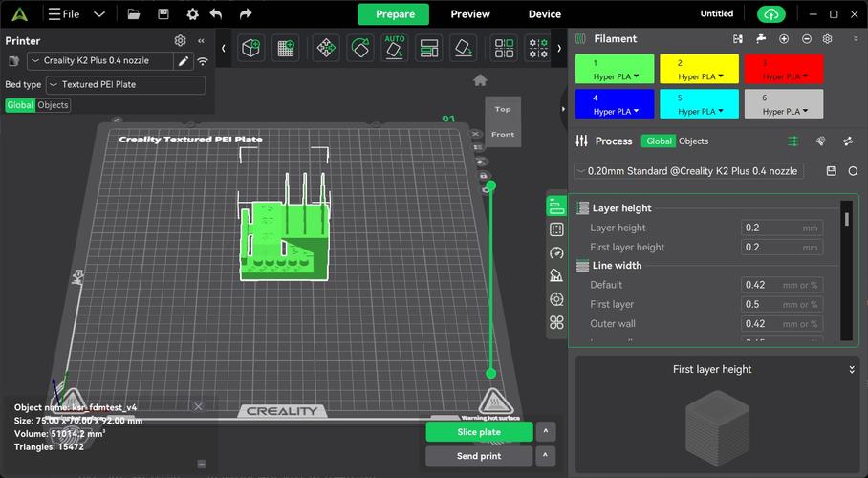This screenshot has width=868, height=478.
Task: Click the save disk icon in title bar
Action: click(x=163, y=14)
